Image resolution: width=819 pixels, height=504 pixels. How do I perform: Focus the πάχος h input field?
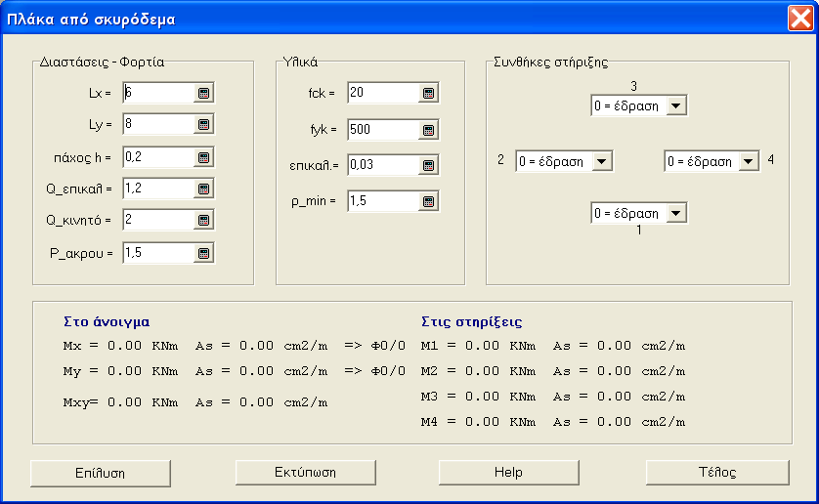(158, 157)
